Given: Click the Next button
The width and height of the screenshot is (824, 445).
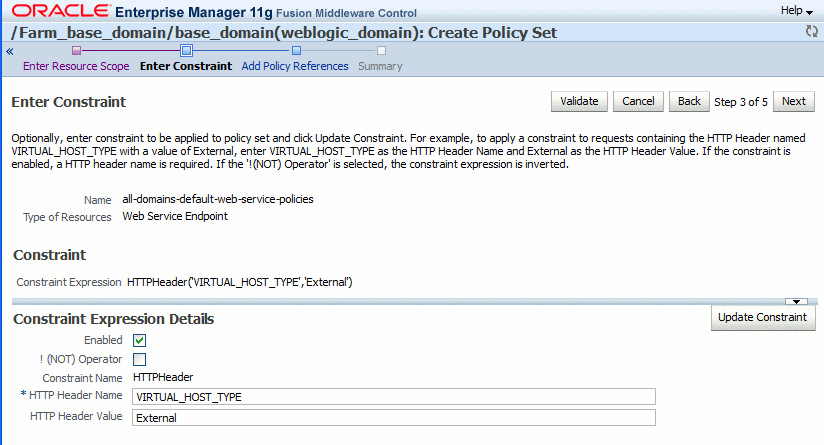Looking at the screenshot, I should point(794,101).
